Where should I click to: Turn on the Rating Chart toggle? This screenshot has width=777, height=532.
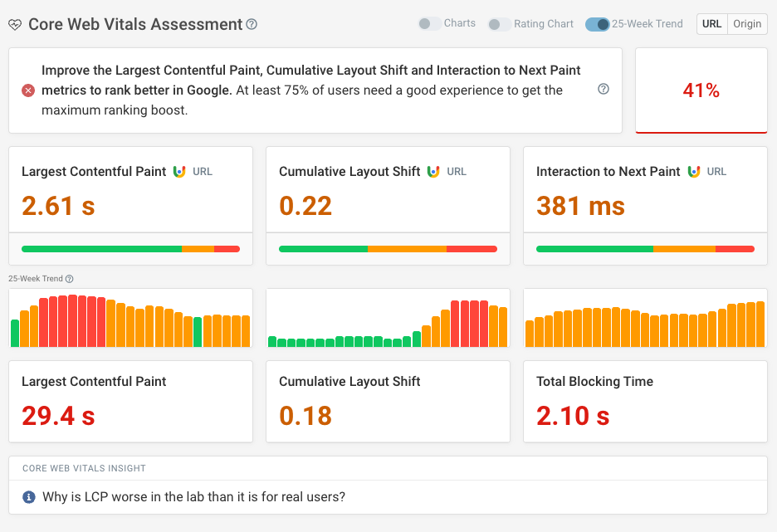click(500, 24)
